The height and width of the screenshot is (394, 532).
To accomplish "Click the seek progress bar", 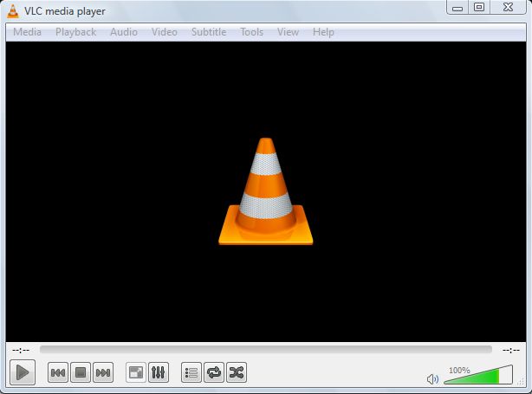I will click(266, 350).
